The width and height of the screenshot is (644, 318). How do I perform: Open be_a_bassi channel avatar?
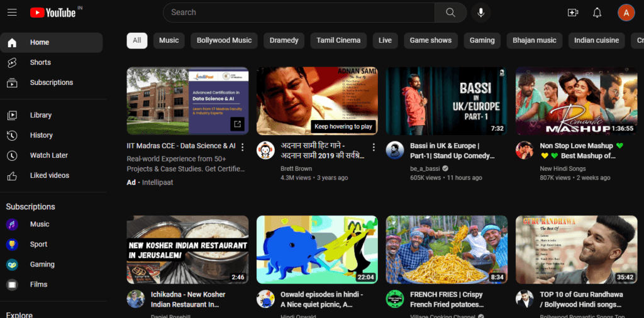click(395, 150)
